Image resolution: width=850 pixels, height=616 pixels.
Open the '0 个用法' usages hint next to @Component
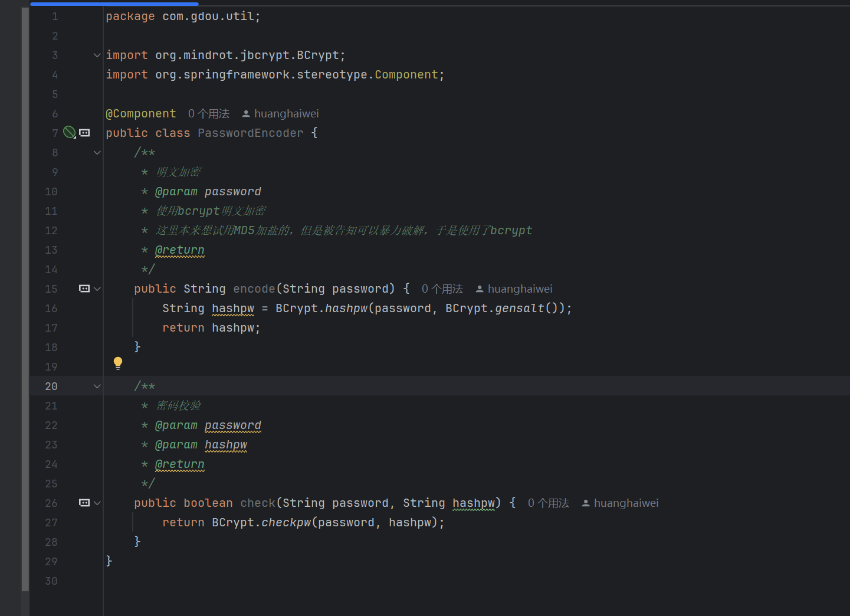(x=209, y=113)
